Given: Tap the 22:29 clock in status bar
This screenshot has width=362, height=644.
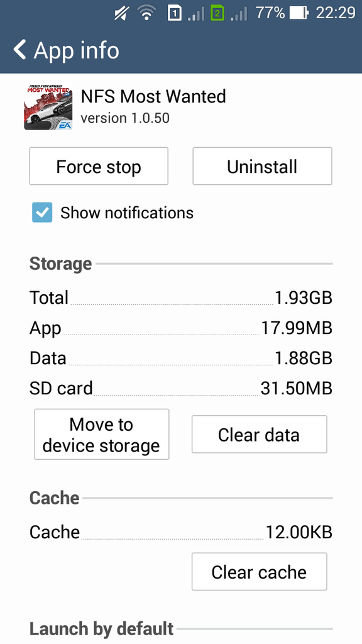Looking at the screenshot, I should (x=335, y=13).
